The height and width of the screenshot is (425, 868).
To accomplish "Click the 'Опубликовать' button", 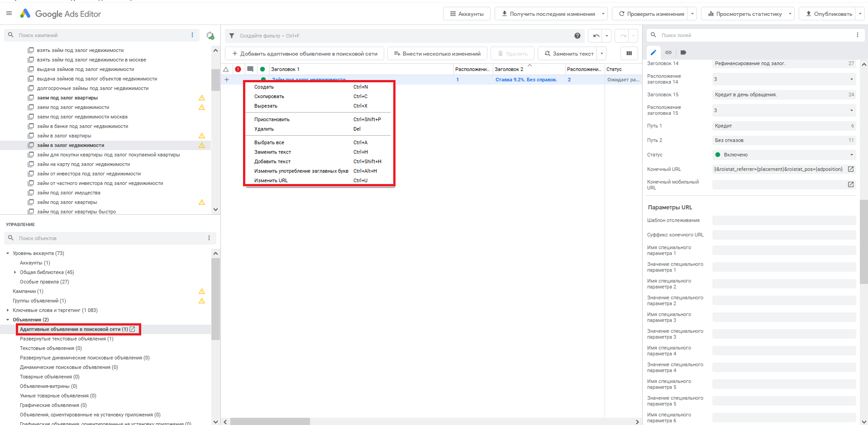I will (x=828, y=14).
